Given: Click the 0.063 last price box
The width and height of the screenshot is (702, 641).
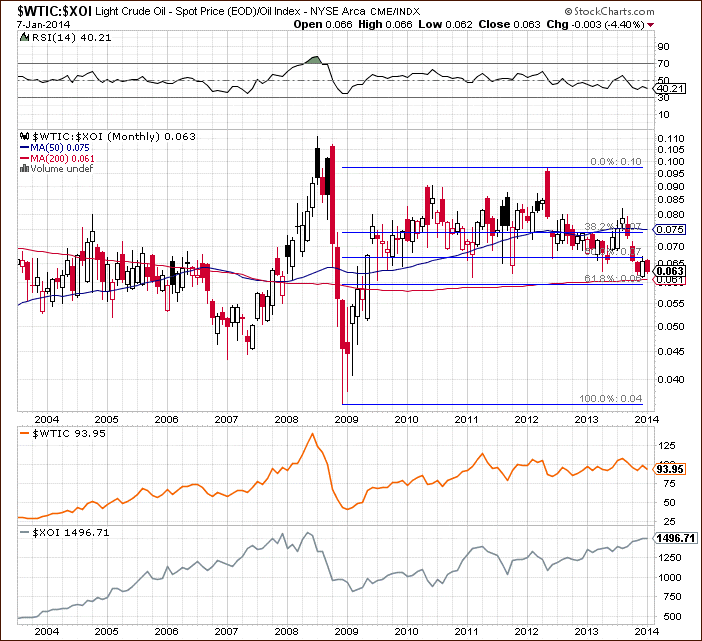Looking at the screenshot, I should pos(670,271).
